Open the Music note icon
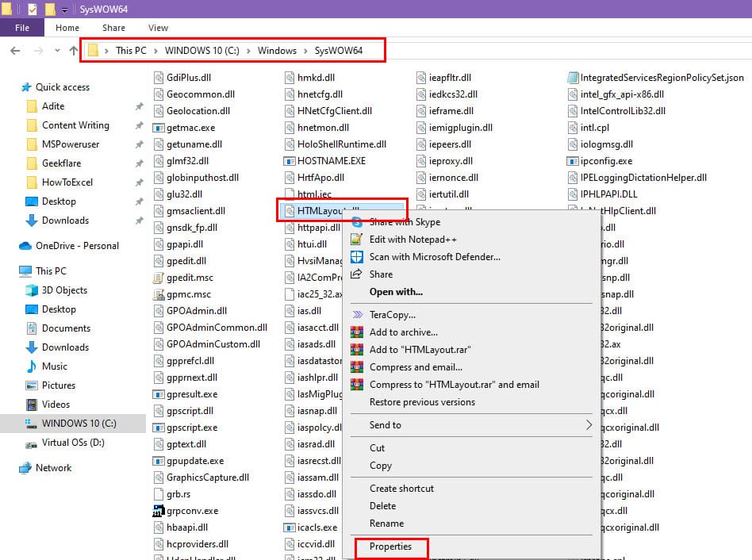Screen dimensions: 752x560 pyautogui.click(x=32, y=366)
